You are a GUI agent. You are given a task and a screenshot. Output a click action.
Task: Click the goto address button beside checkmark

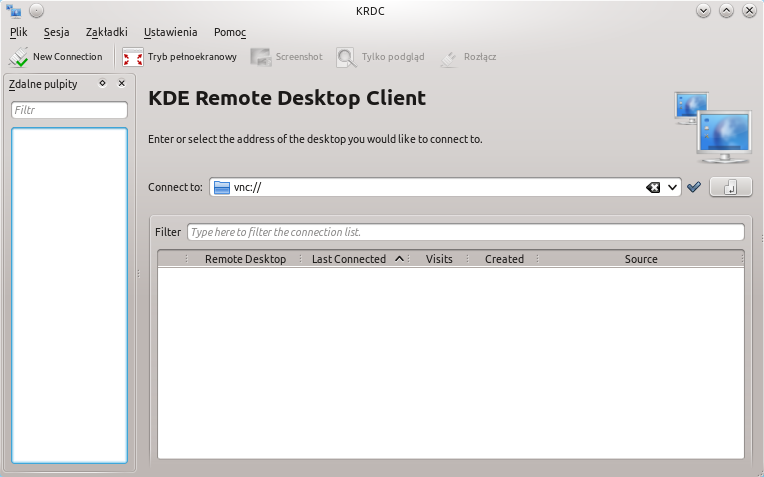click(730, 187)
